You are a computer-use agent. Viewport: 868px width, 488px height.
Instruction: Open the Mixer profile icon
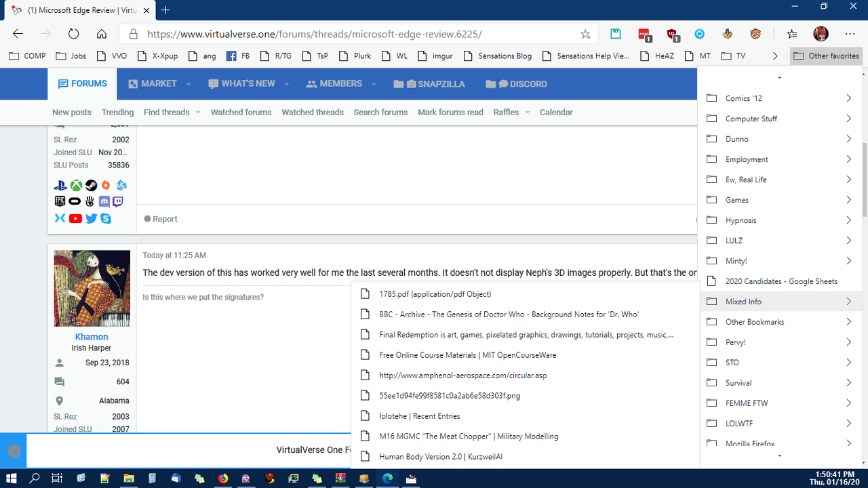coord(60,218)
